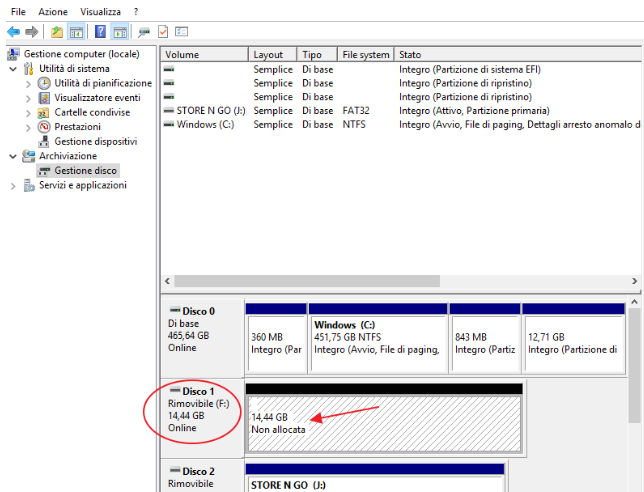The height and width of the screenshot is (492, 644).
Task: Click the Refresh/connect disk toolbar icon
Action: pyautogui.click(x=144, y=32)
